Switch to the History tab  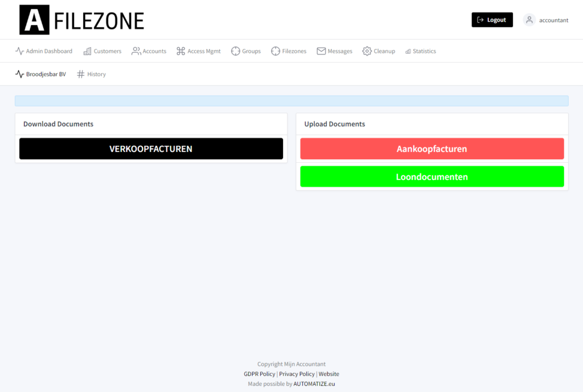[x=91, y=74]
